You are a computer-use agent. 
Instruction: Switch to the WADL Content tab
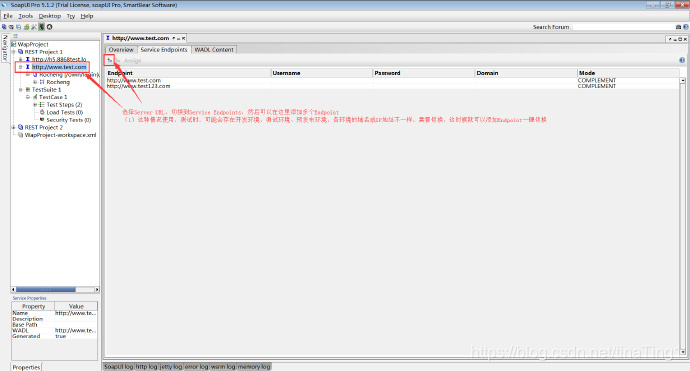pyautogui.click(x=214, y=50)
